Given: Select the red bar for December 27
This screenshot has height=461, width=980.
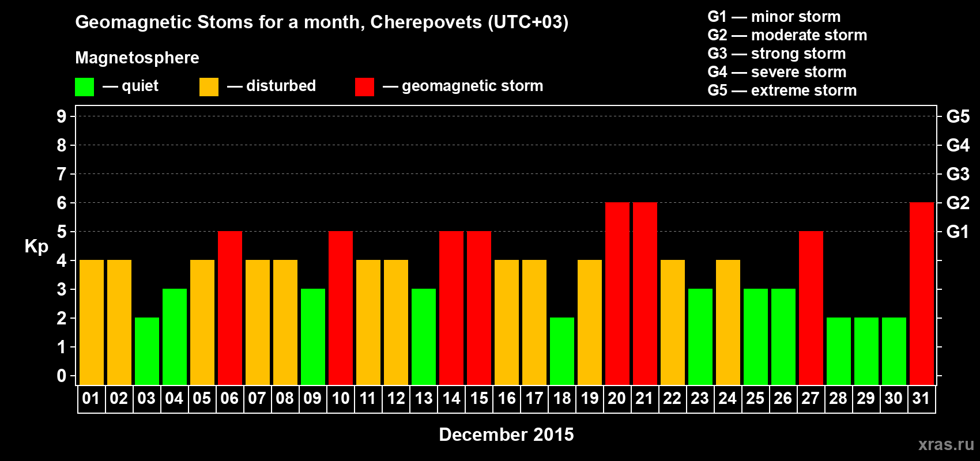Looking at the screenshot, I should 811,308.
